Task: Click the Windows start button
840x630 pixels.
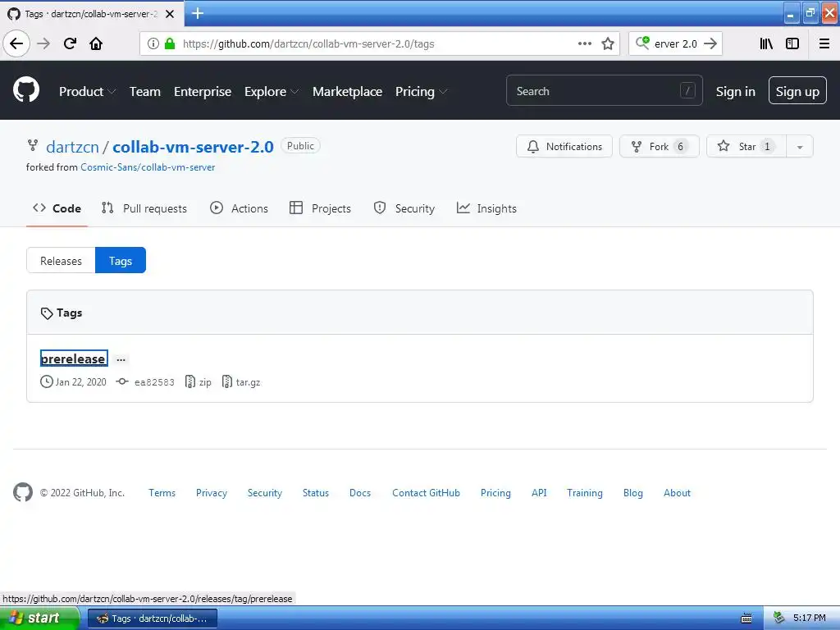Action: pyautogui.click(x=39, y=619)
